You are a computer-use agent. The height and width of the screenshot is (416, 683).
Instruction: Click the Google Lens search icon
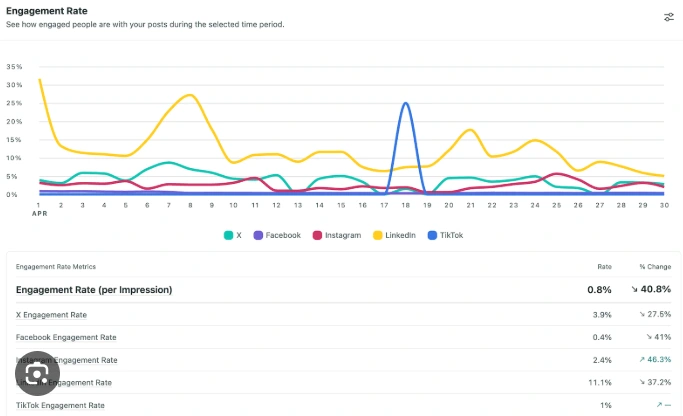pos(38,373)
